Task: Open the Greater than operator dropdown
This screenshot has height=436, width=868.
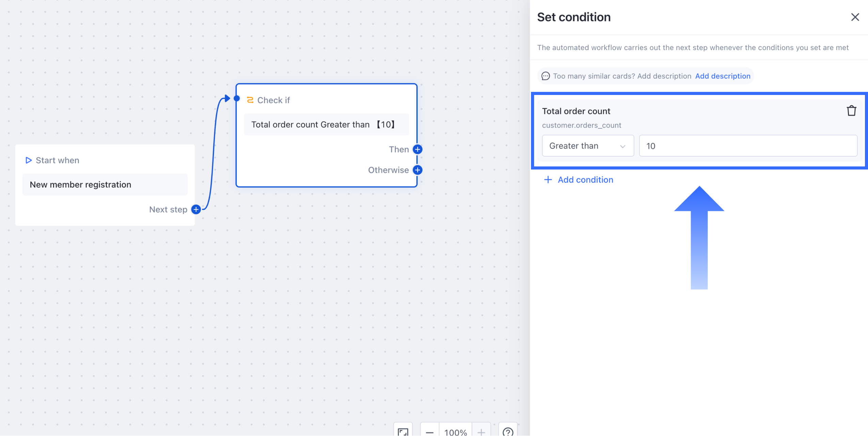Action: [x=588, y=146]
